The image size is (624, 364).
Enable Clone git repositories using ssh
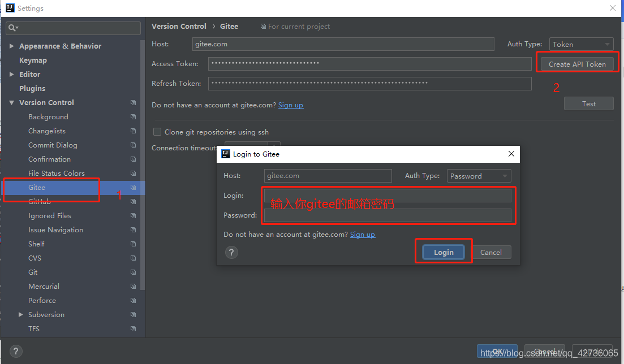pyautogui.click(x=157, y=132)
